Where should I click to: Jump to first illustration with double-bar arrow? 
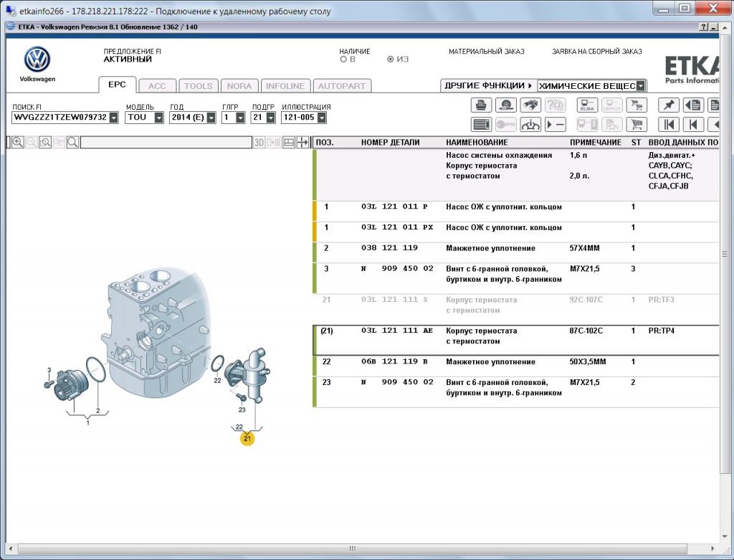pyautogui.click(x=669, y=125)
